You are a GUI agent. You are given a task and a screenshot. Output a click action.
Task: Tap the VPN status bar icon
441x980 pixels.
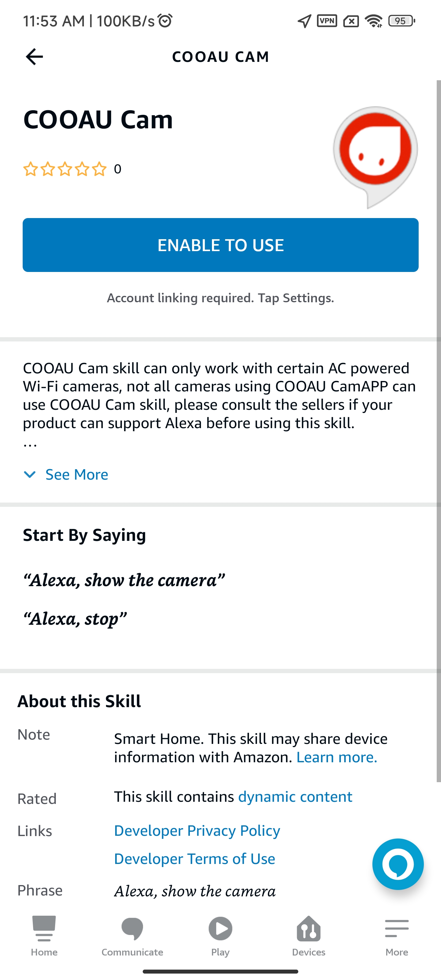[x=327, y=21]
